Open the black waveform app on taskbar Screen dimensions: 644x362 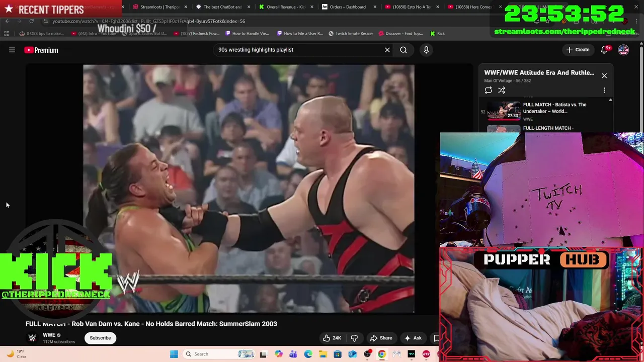412,354
